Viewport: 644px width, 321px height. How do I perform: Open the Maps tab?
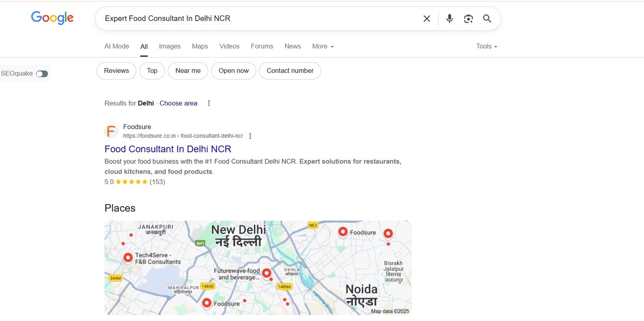(200, 46)
